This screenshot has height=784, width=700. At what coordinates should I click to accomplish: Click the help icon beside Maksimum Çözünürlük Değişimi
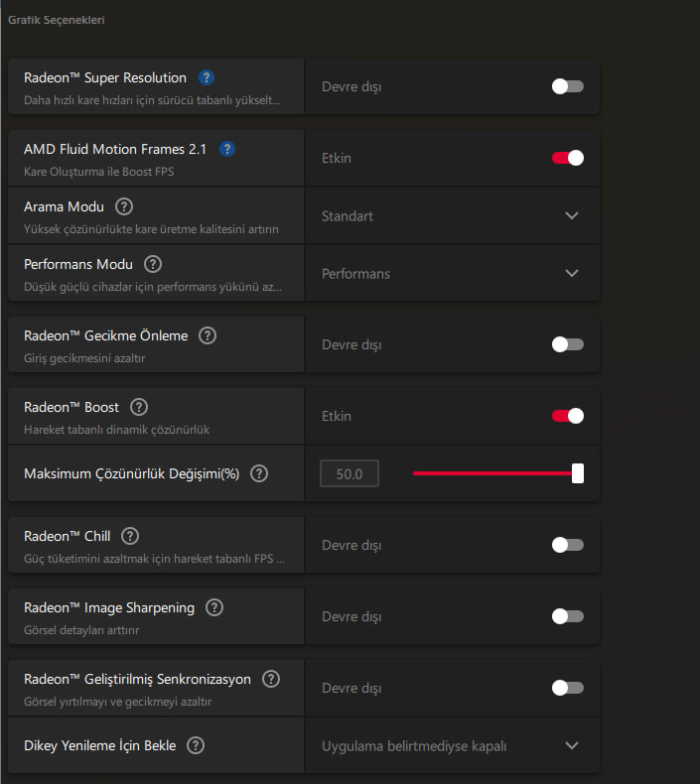[x=259, y=473]
